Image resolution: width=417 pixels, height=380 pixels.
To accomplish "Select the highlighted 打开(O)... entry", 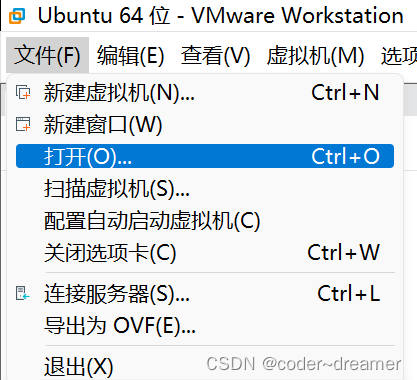I will [205, 156].
